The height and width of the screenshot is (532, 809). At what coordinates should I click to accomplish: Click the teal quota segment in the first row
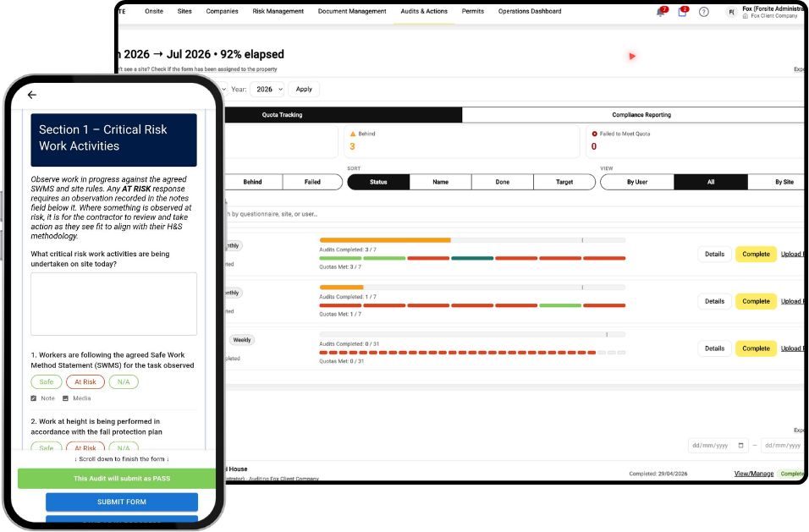pos(472,258)
